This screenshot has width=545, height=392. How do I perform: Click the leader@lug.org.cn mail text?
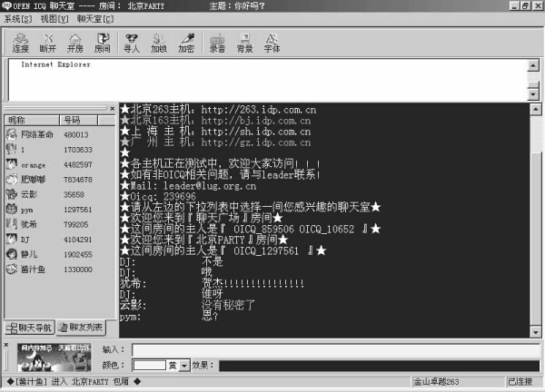(210, 186)
